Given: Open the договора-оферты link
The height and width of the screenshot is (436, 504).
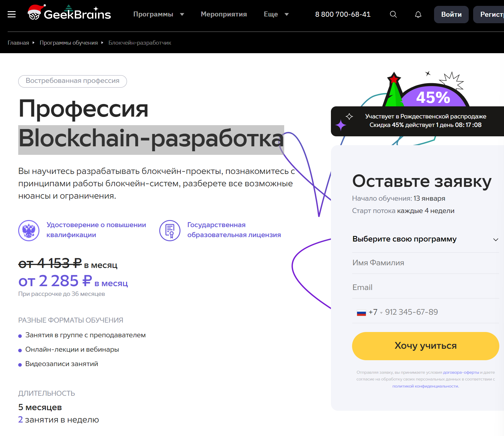Looking at the screenshot, I should point(461,373).
